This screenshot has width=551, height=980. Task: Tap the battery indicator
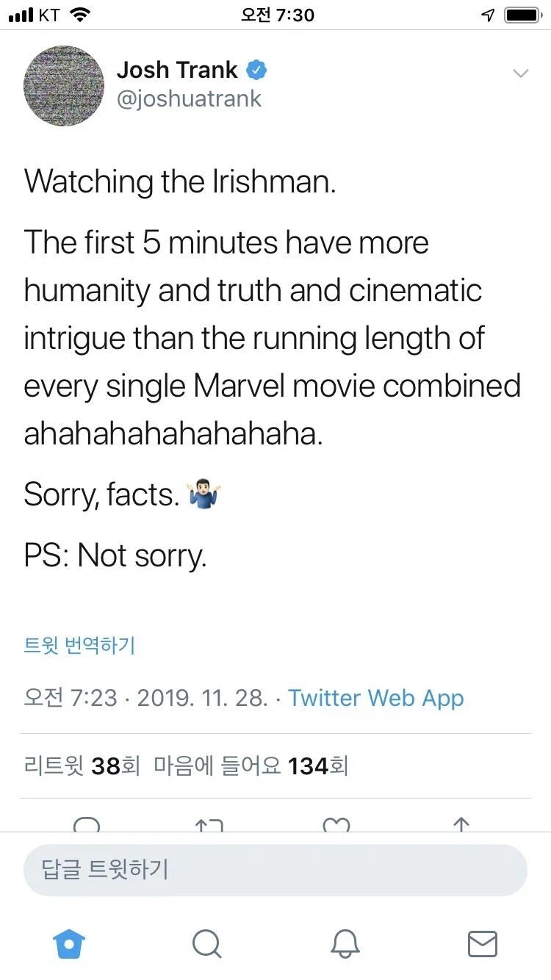(522, 12)
